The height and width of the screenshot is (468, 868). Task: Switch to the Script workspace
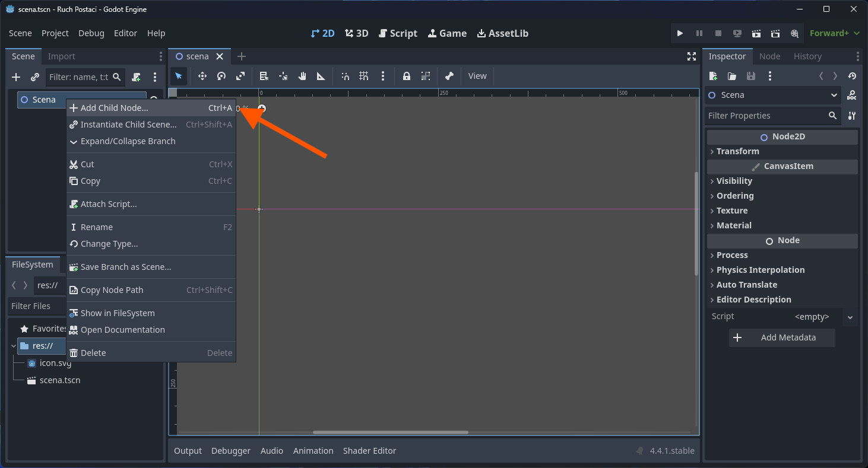point(398,33)
